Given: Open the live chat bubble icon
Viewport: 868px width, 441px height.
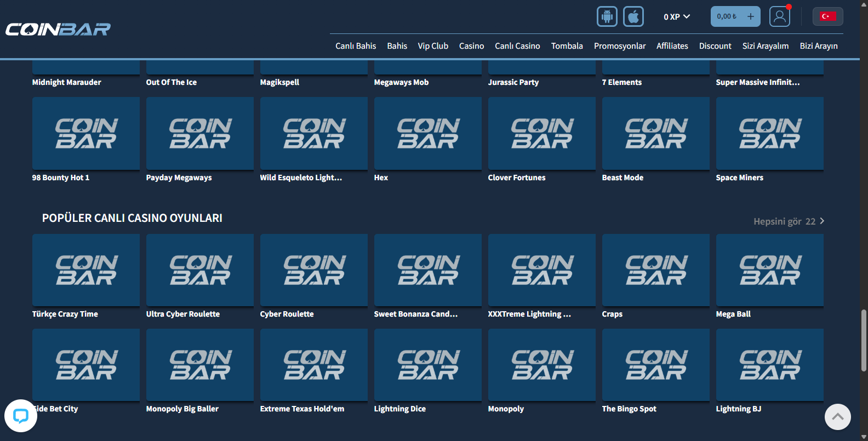Looking at the screenshot, I should click(x=21, y=416).
